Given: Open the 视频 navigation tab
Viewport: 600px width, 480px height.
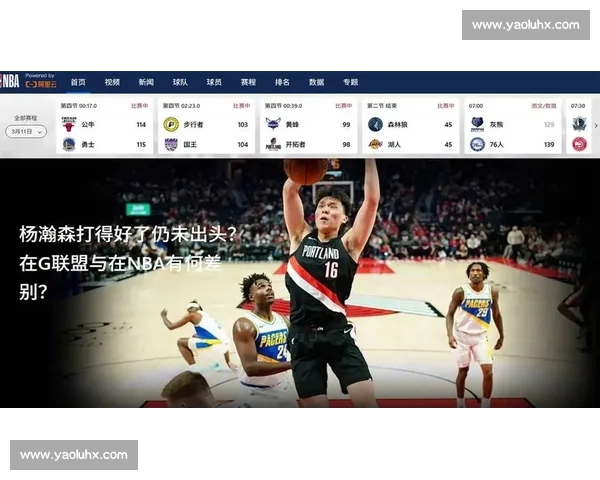Looking at the screenshot, I should tap(112, 82).
